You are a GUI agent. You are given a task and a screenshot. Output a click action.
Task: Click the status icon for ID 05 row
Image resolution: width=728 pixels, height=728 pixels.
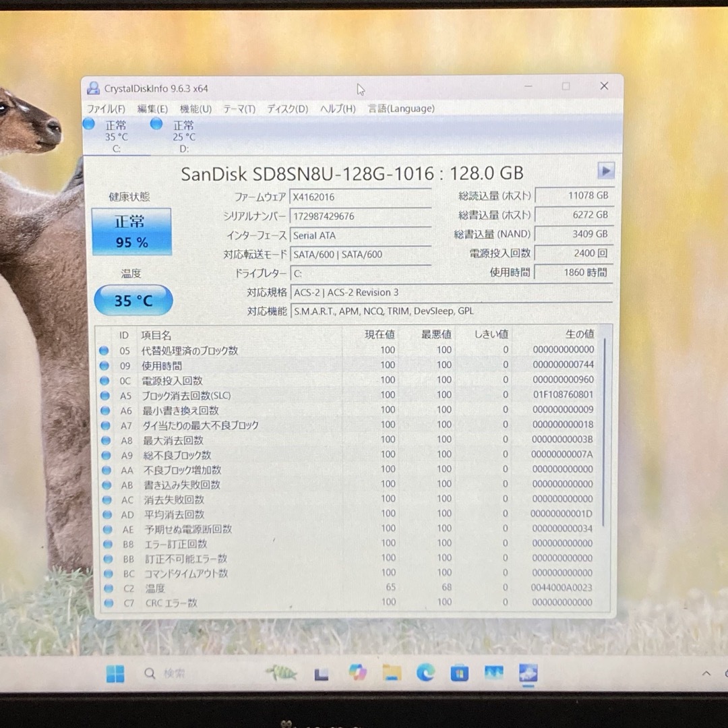(x=104, y=351)
